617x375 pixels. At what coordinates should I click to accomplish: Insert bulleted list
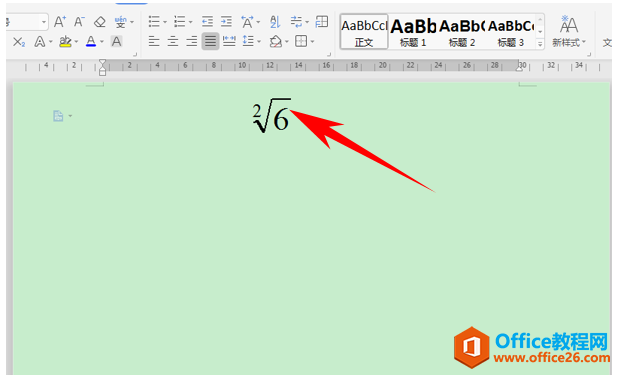click(x=154, y=22)
